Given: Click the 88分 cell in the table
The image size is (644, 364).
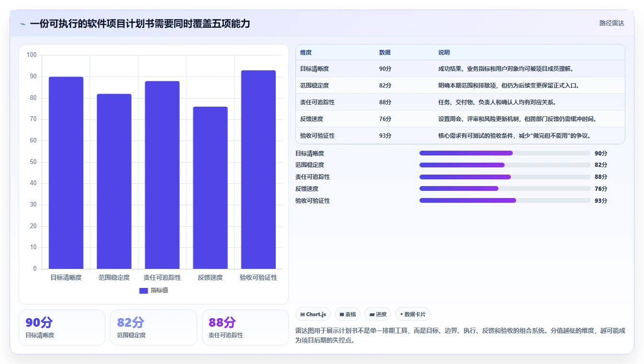Looking at the screenshot, I should [x=385, y=102].
